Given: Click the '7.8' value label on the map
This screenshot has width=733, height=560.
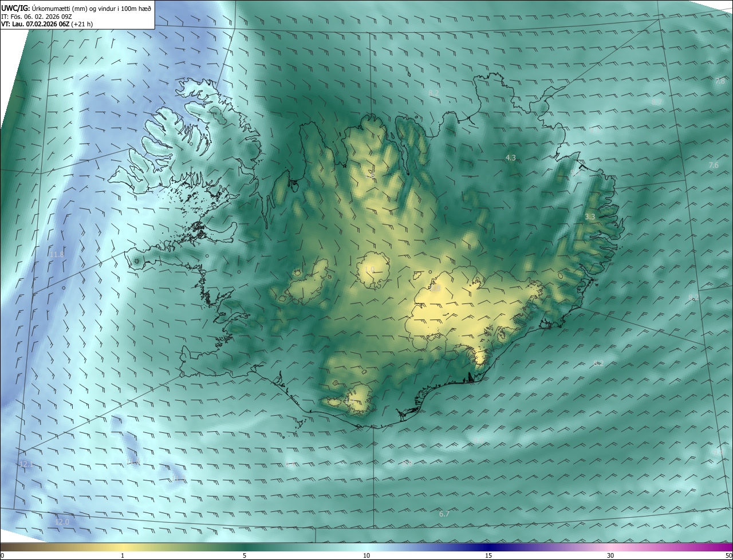Looking at the screenshot, I should click(720, 81).
